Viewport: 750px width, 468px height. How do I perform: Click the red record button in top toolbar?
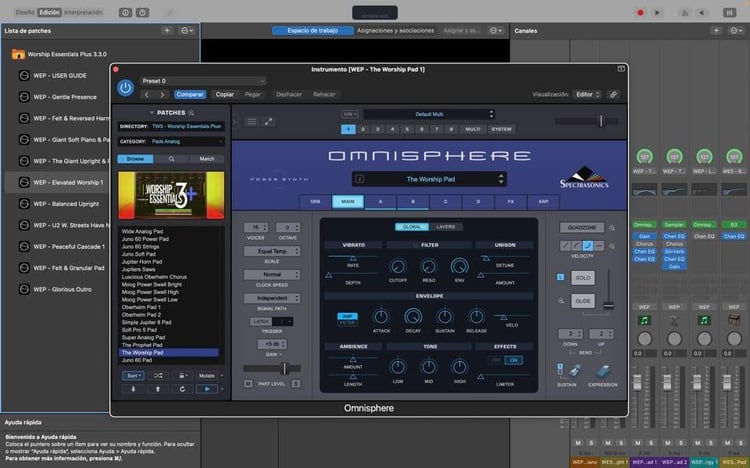click(x=640, y=13)
